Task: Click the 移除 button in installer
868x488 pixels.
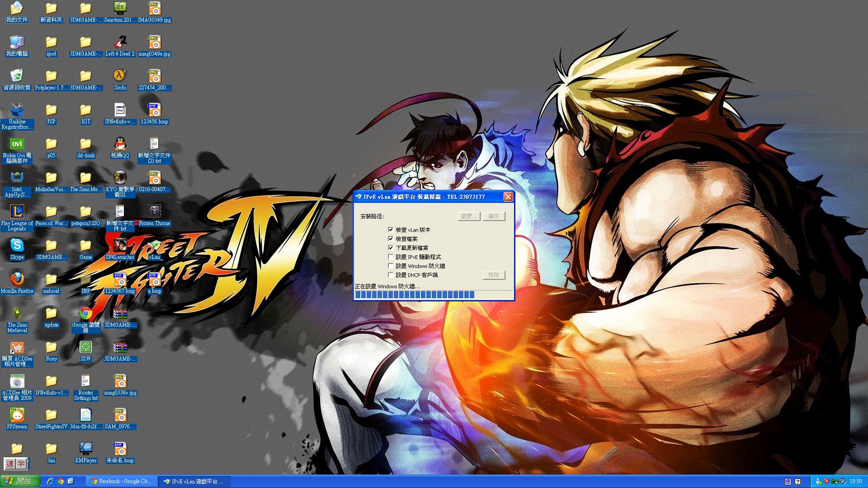Action: (x=494, y=275)
